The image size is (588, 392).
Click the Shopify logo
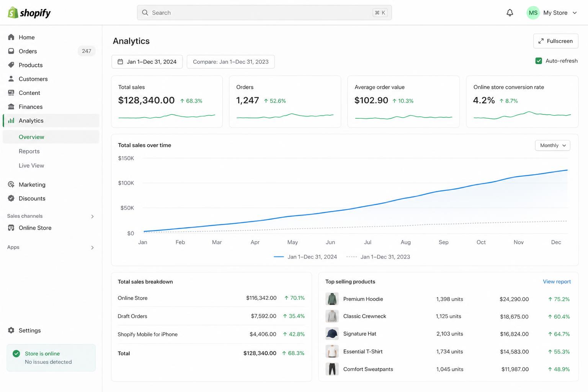29,13
